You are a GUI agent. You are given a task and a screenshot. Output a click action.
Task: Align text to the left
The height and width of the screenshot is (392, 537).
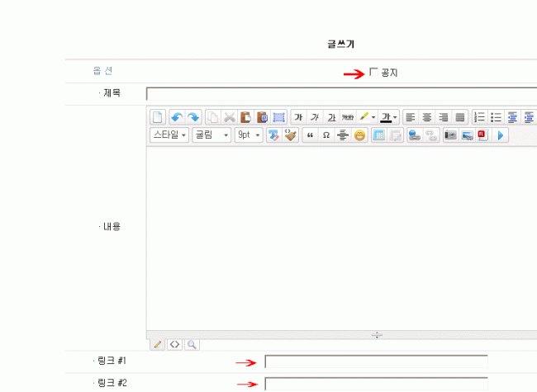[411, 117]
